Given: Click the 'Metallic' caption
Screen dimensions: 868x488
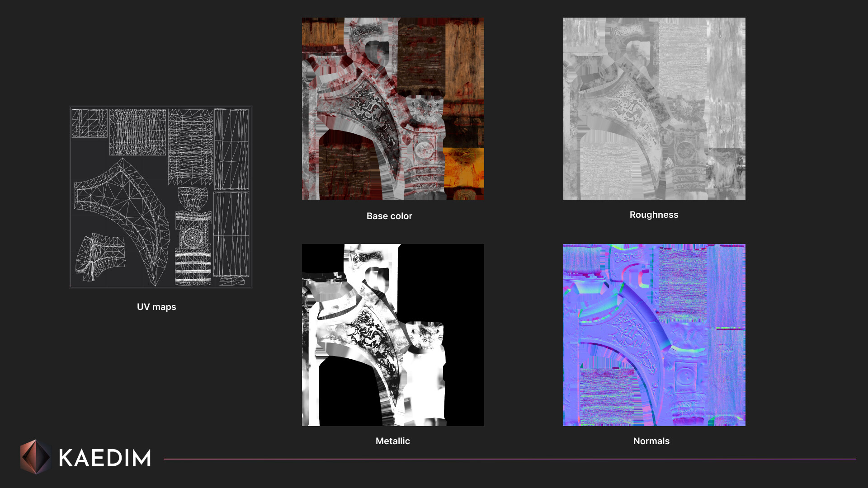Looking at the screenshot, I should coord(392,441).
